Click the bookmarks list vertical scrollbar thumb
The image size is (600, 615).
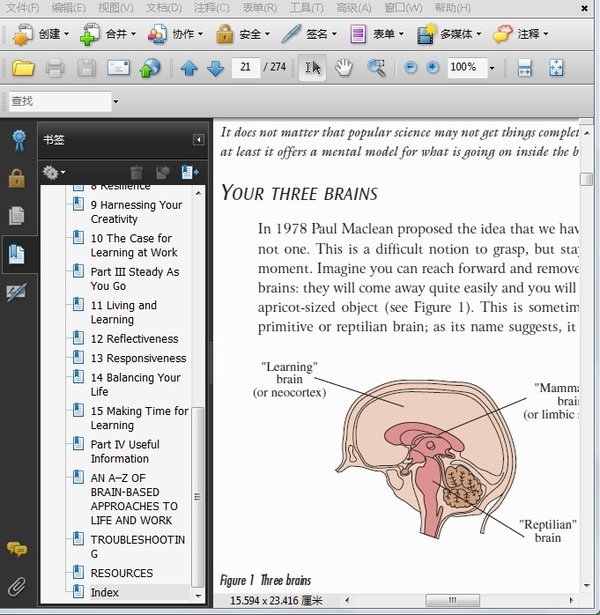pos(198,497)
